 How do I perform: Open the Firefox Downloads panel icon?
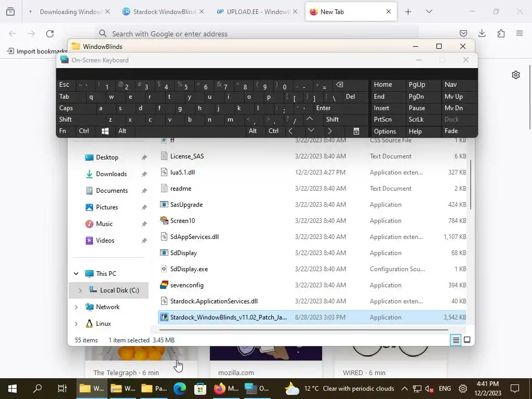(x=482, y=33)
